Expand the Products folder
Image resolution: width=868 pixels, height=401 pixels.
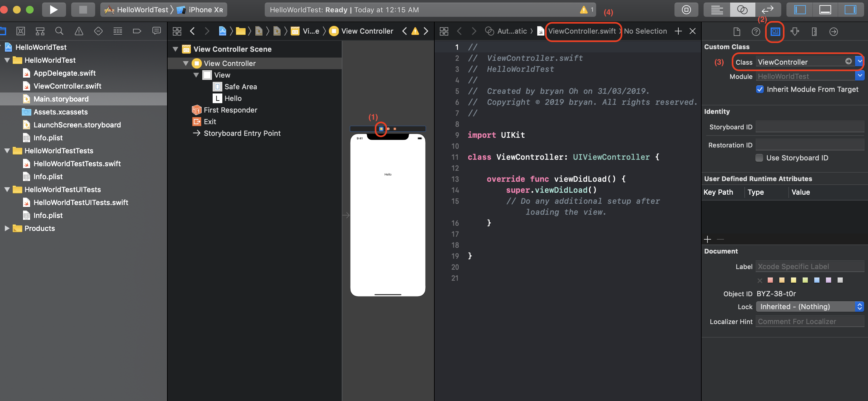pyautogui.click(x=7, y=228)
